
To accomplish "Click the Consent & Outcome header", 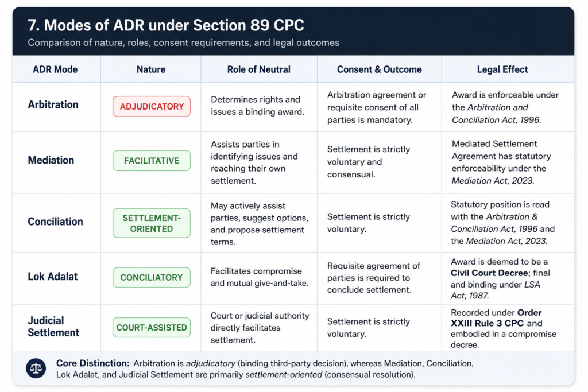I will click(x=379, y=69).
